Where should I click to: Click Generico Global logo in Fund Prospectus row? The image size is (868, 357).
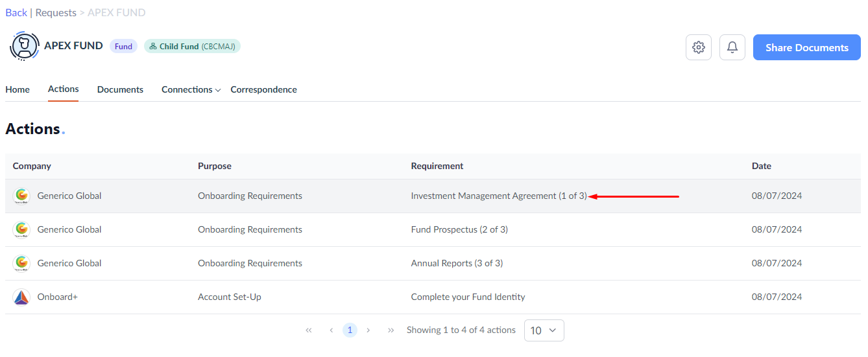[22, 229]
